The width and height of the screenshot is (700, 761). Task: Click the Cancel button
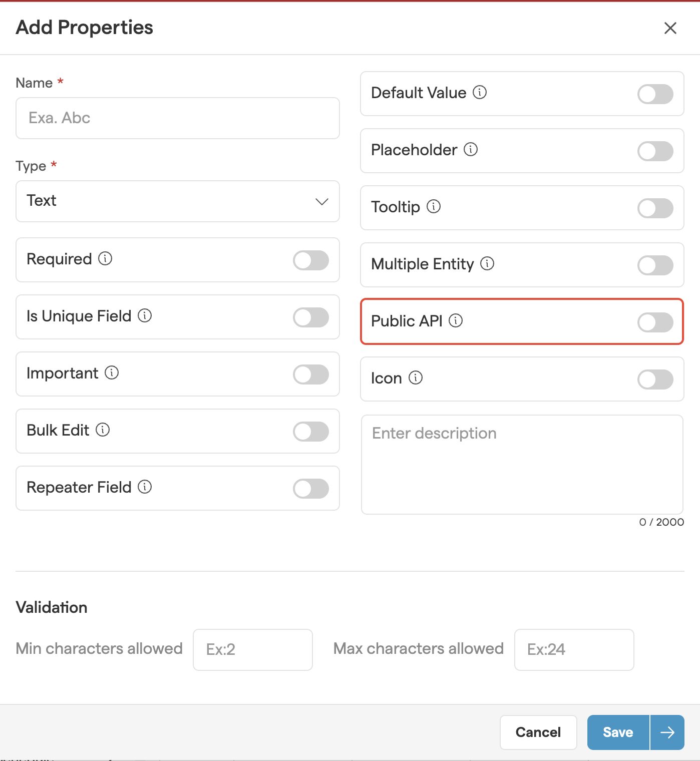pyautogui.click(x=538, y=732)
